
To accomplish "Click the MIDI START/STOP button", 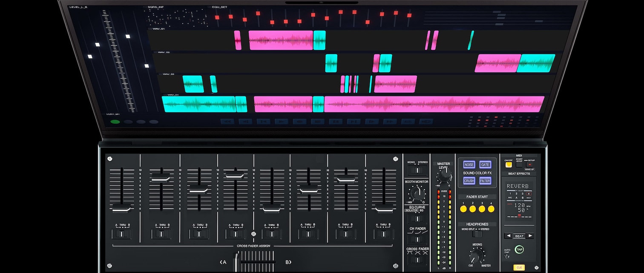I will (x=519, y=165).
